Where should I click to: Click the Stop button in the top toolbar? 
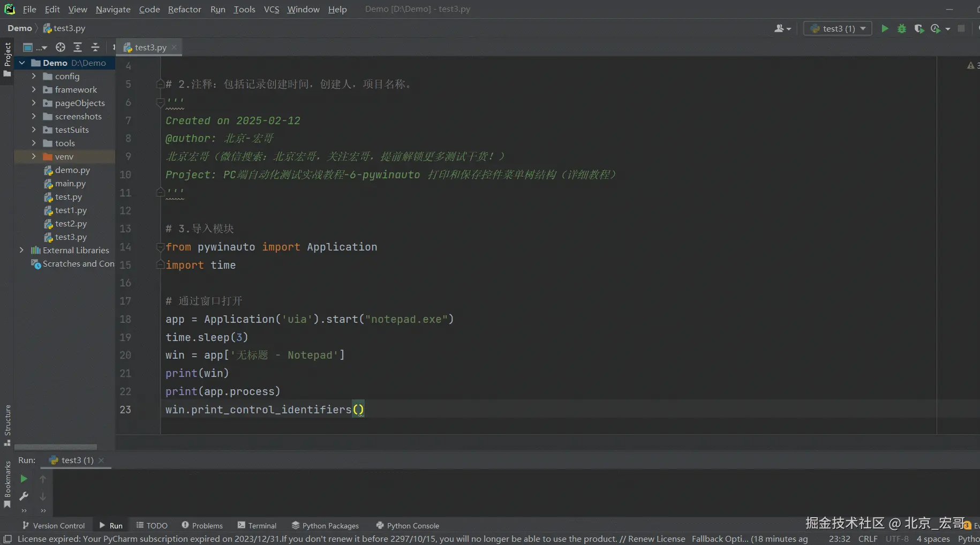tap(961, 28)
